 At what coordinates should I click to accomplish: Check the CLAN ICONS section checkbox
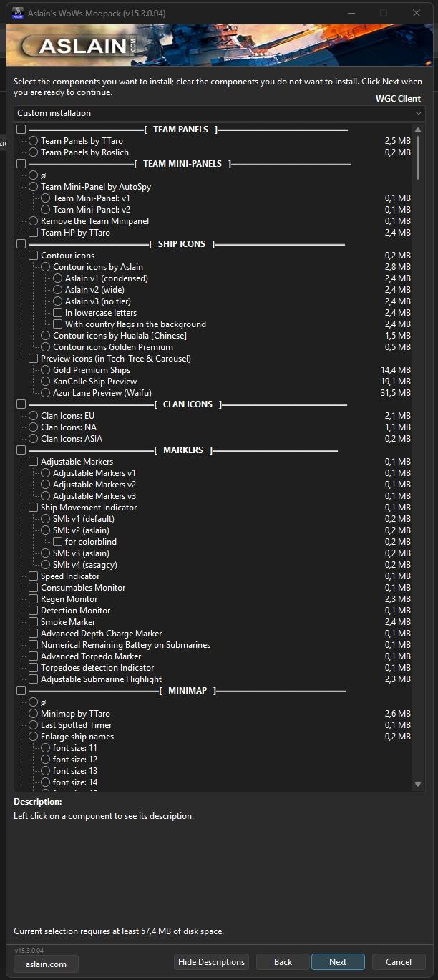point(21,404)
